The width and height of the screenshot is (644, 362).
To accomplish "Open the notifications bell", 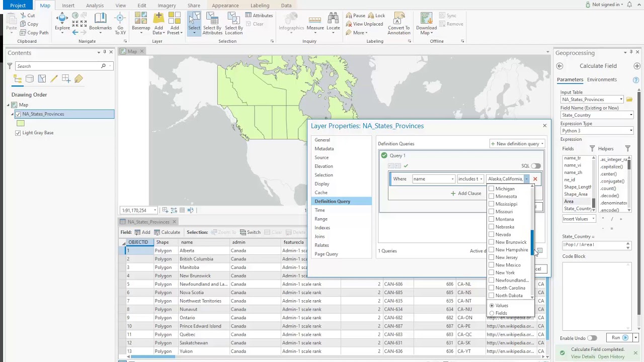I will pos(630,5).
